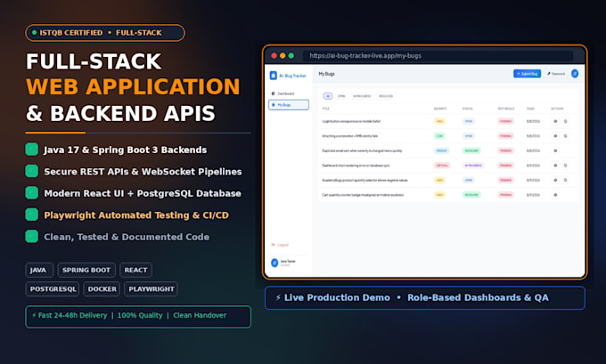Open the eye view icon for the Login button bug
The width and height of the screenshot is (606, 364).
[x=555, y=121]
